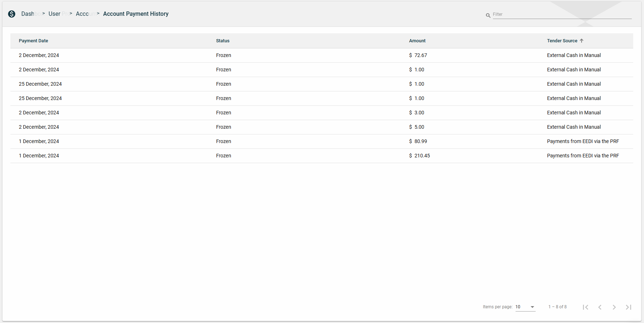Sort by Payment Date column header
The image size is (644, 323).
tap(33, 41)
